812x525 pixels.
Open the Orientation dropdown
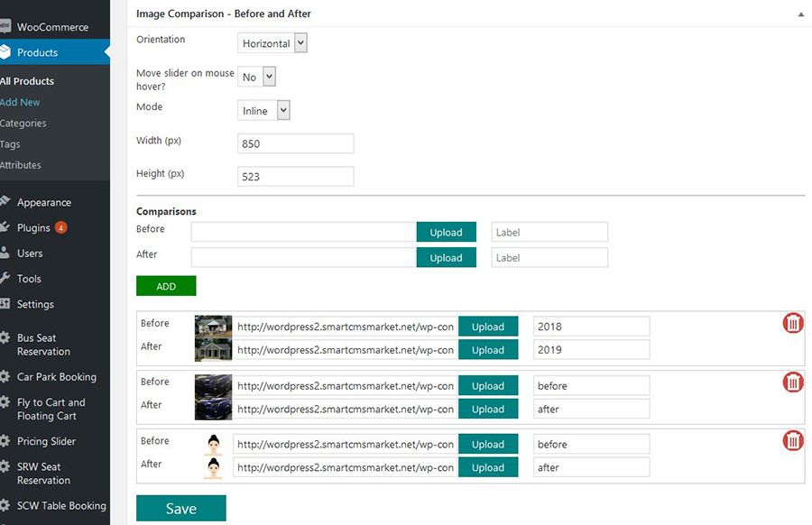[272, 43]
